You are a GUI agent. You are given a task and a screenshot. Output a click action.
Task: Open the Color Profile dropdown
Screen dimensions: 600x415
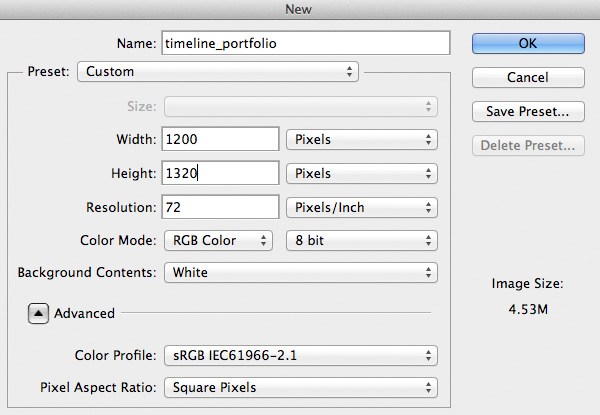pos(300,355)
